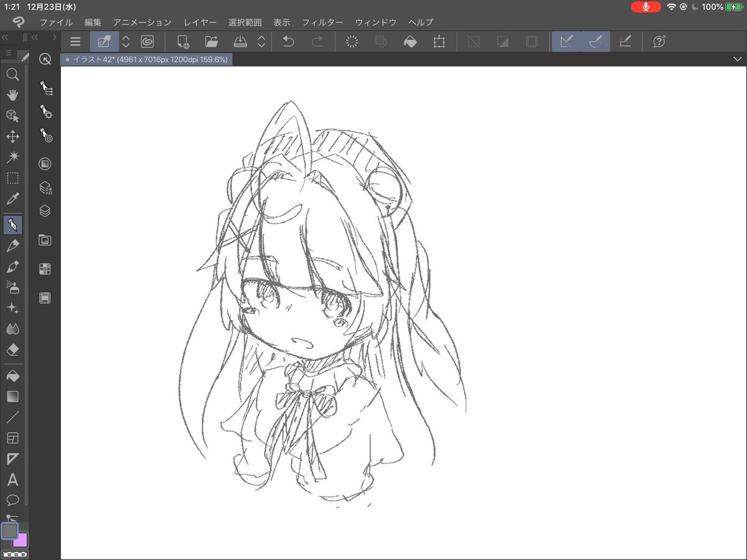This screenshot has height=560, width=747.
Task: Open the Navigator palette icon
Action: coord(45,240)
